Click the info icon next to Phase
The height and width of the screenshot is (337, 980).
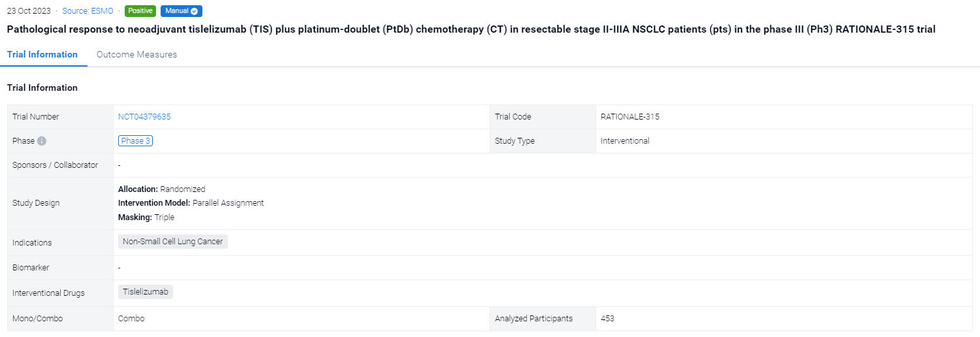[42, 141]
